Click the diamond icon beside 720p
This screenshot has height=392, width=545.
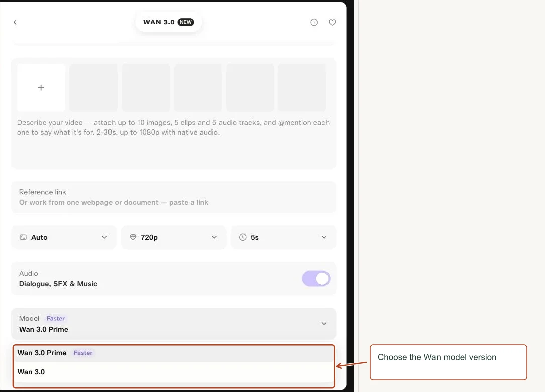[x=133, y=237]
